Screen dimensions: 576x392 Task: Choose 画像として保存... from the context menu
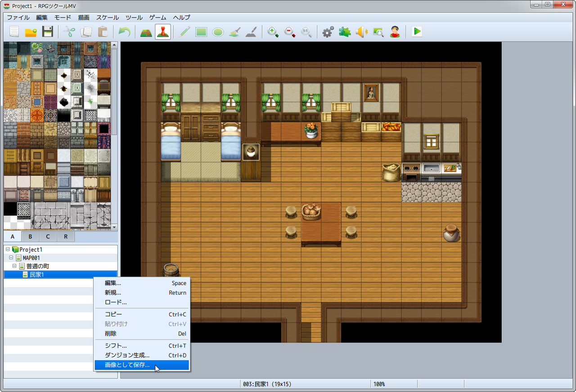tap(142, 365)
